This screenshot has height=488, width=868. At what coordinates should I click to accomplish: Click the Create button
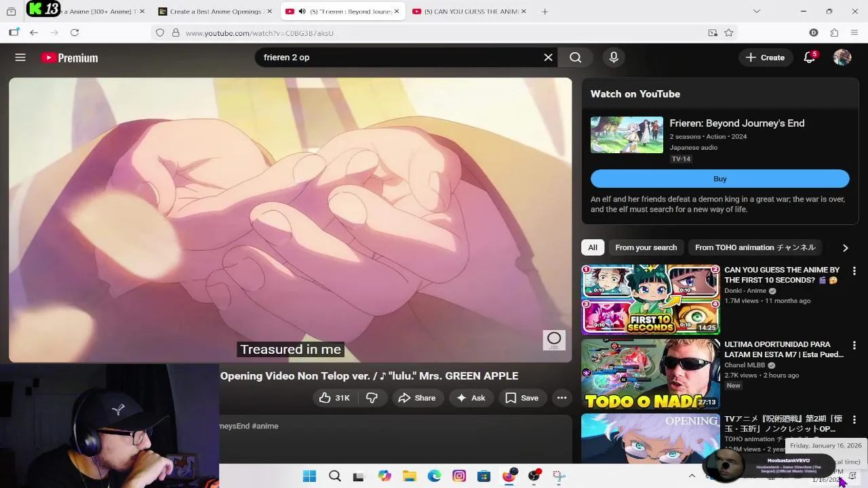pyautogui.click(x=766, y=58)
